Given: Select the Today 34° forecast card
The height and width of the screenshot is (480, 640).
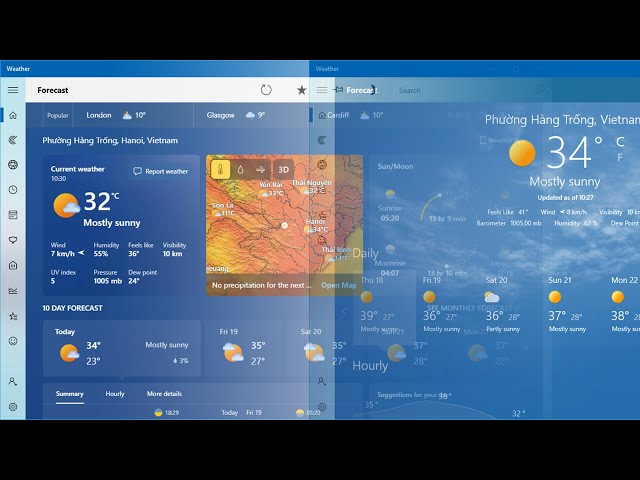Looking at the screenshot, I should point(122,348).
